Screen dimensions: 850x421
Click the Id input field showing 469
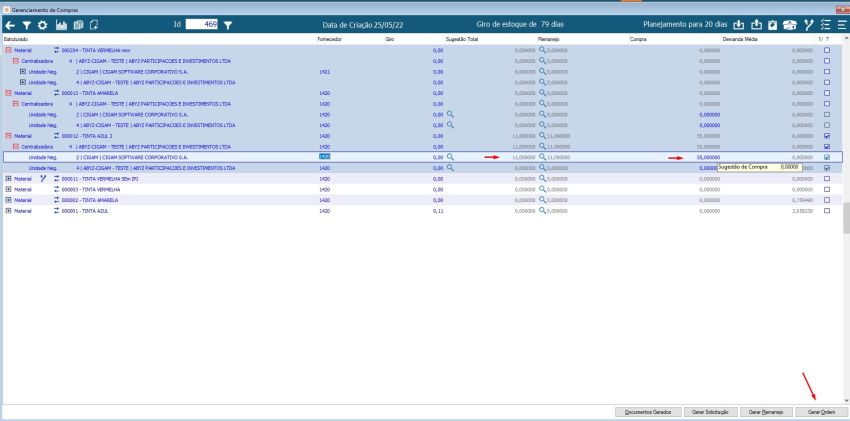(x=202, y=25)
